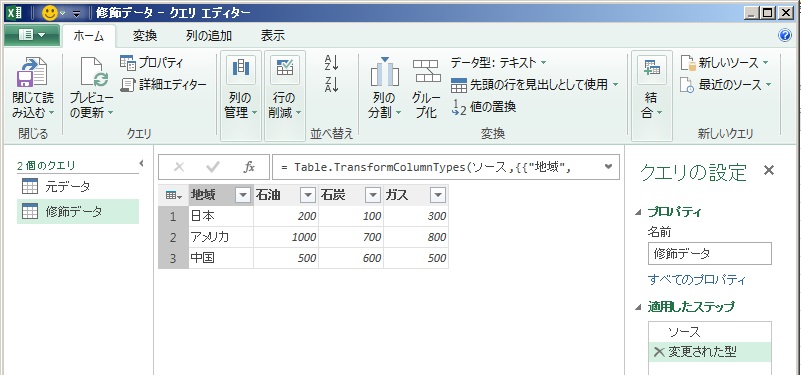The height and width of the screenshot is (375, 801).
Task: Select the 変更された型 applied step
Action: click(710, 352)
